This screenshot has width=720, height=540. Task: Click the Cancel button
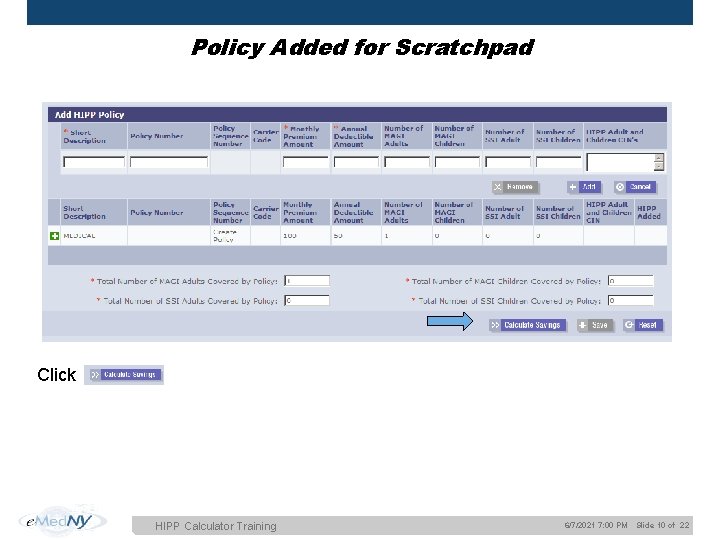click(635, 187)
